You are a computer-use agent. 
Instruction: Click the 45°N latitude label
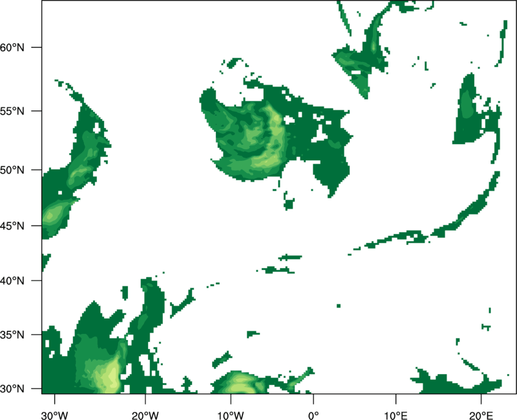(12, 226)
